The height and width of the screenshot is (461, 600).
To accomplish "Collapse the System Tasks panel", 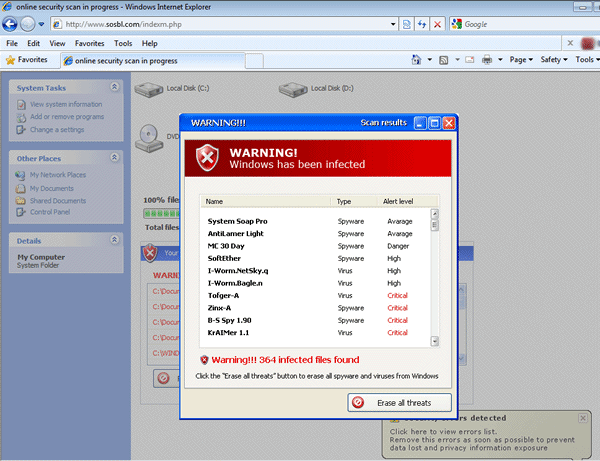I will pyautogui.click(x=114, y=87).
